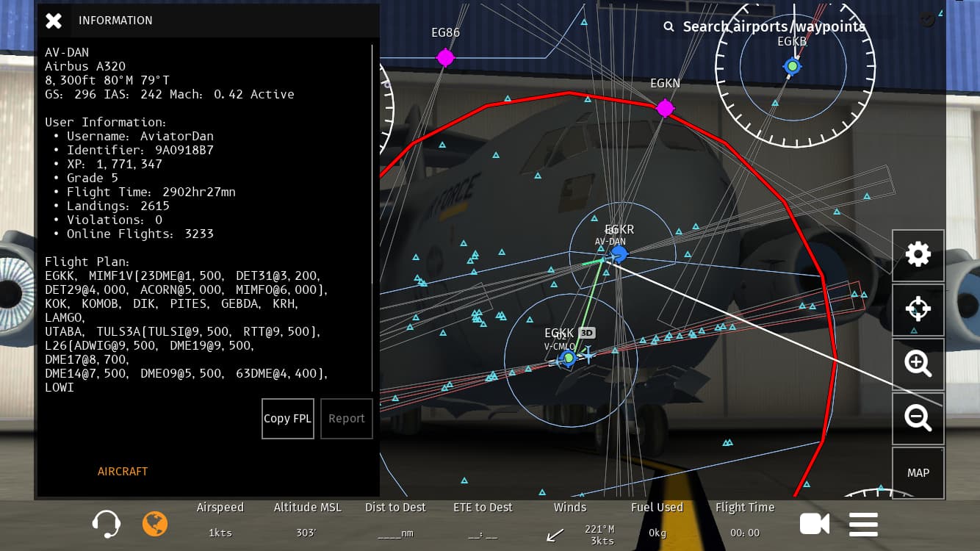Open the hamburger menu
Image resolution: width=980 pixels, height=551 pixels.
(x=863, y=525)
